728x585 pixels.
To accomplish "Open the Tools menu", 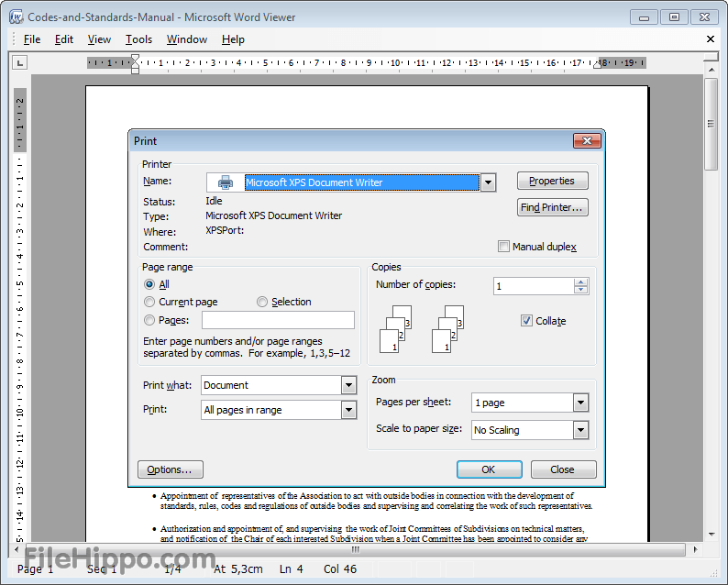I will [138, 39].
